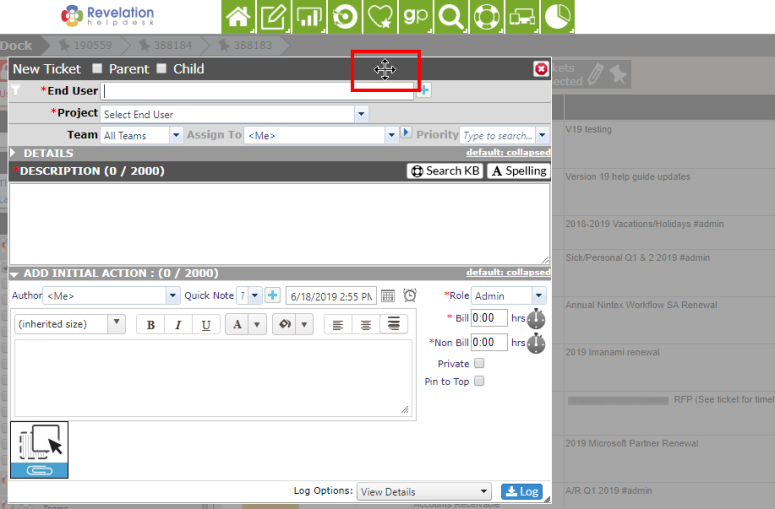
Task: Add a new end user with plus icon
Action: click(424, 90)
